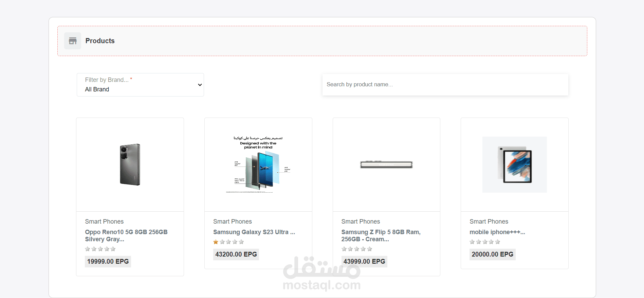Open the mobile iphone+++ product title
Image resolution: width=644 pixels, height=298 pixels.
pos(497,232)
